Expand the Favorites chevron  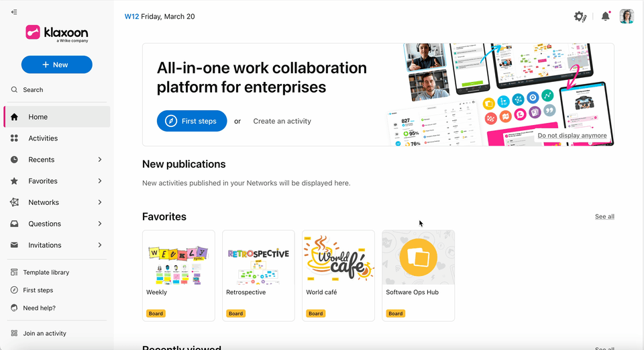(100, 181)
